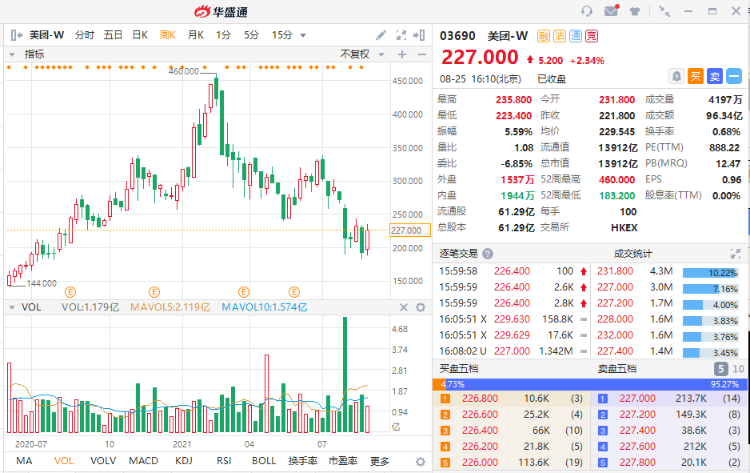Select the MA indicator
Screen dimensions: 750x473
coord(24,461)
